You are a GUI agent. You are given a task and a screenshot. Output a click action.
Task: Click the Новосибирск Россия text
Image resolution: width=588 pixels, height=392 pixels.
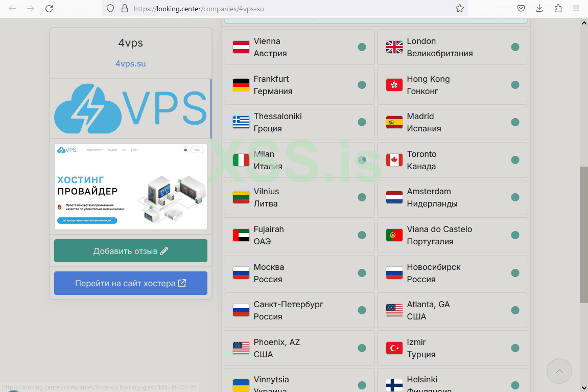(x=434, y=273)
